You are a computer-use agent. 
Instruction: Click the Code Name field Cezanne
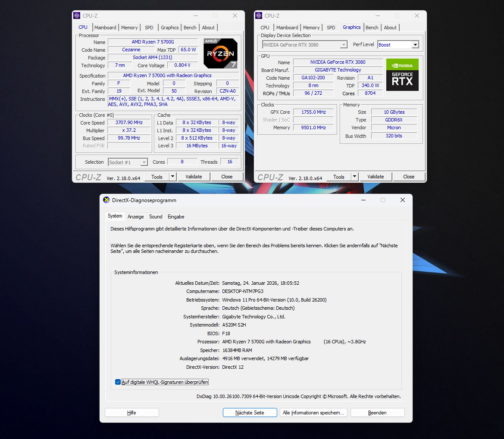point(131,50)
